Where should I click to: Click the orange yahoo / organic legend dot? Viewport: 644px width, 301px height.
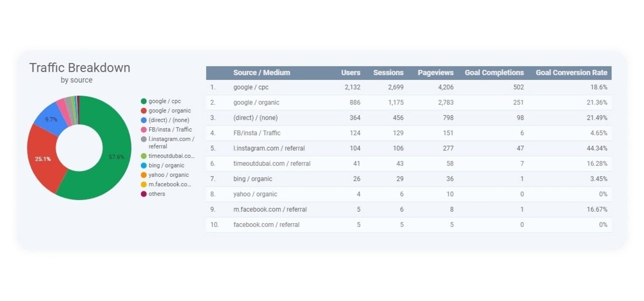point(143,175)
